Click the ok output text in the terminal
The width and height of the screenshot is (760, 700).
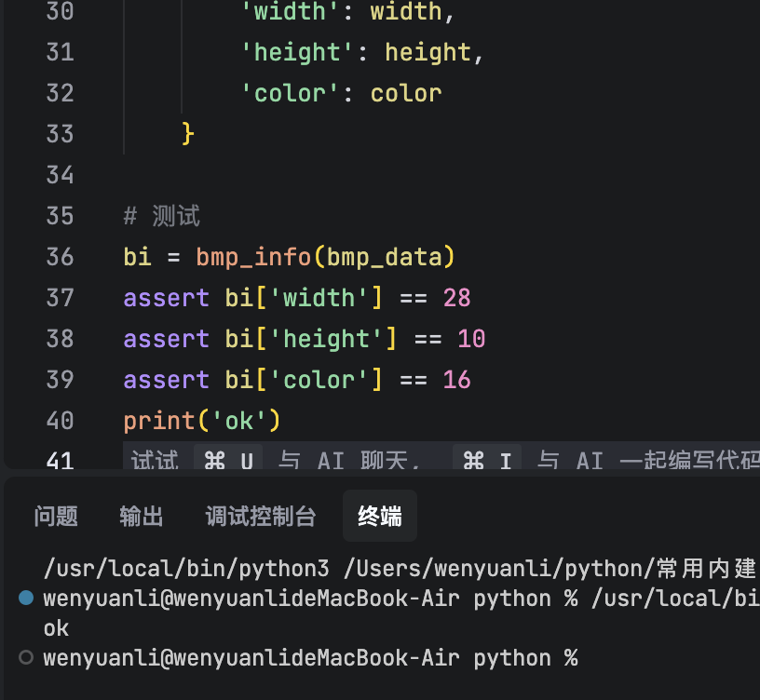[x=55, y=627]
